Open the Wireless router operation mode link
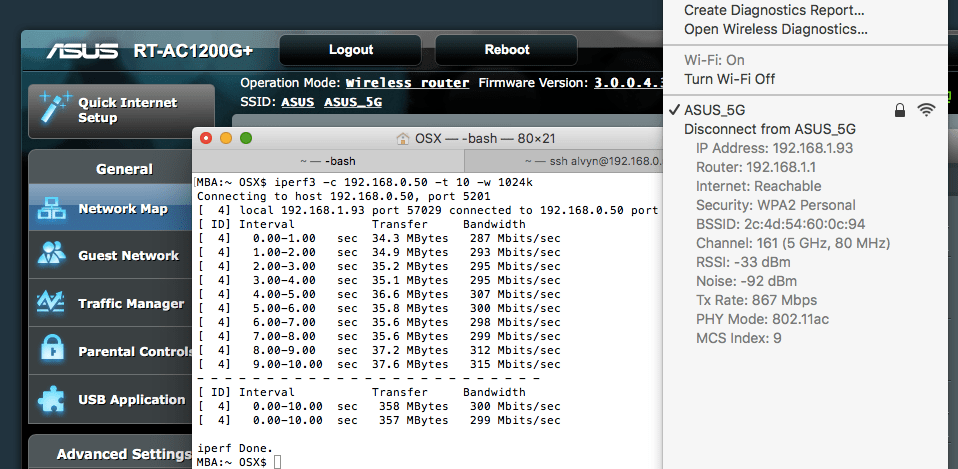The image size is (958, 469). click(x=407, y=83)
